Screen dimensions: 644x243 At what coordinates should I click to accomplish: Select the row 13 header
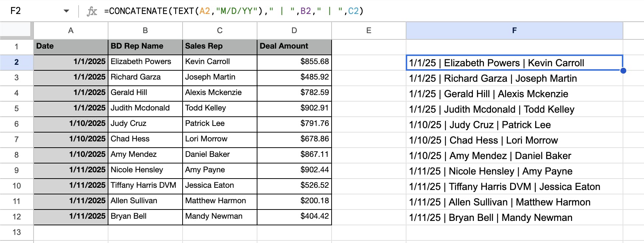pos(17,232)
